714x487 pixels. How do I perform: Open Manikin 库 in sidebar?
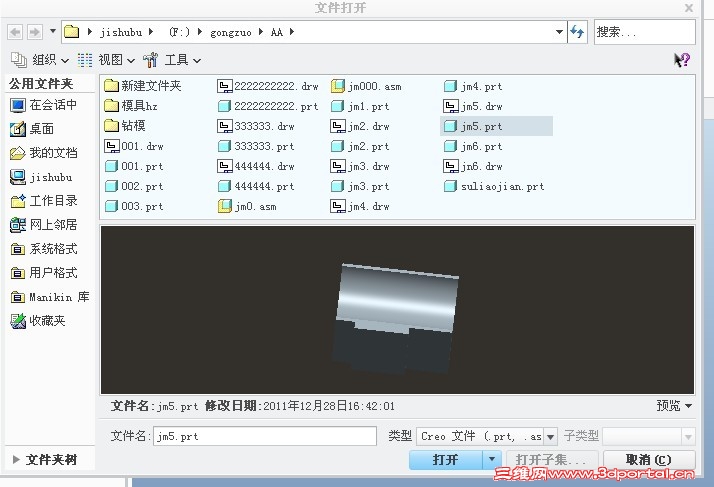pyautogui.click(x=50, y=297)
